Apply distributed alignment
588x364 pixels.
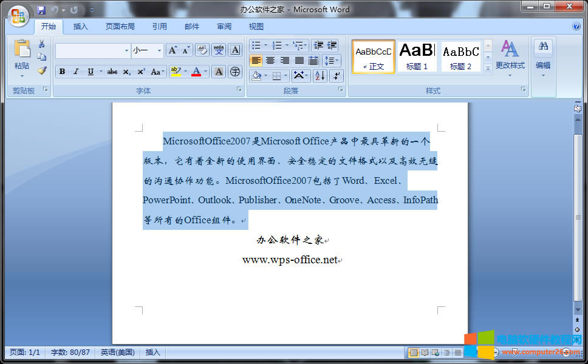click(313, 60)
